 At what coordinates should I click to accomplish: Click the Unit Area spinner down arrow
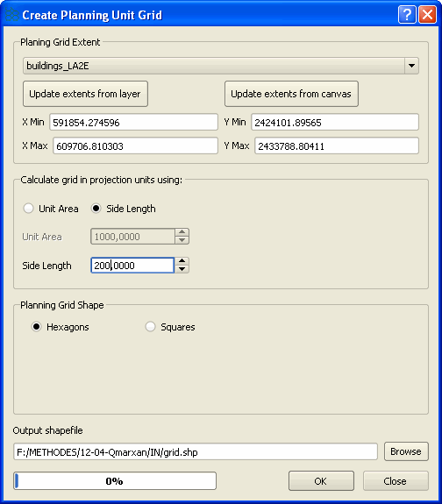tap(182, 240)
